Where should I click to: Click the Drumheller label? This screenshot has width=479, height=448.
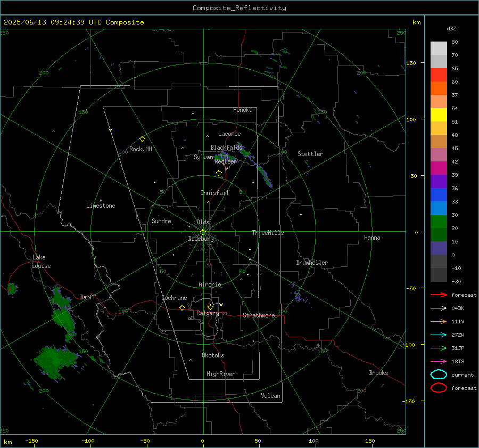click(312, 263)
